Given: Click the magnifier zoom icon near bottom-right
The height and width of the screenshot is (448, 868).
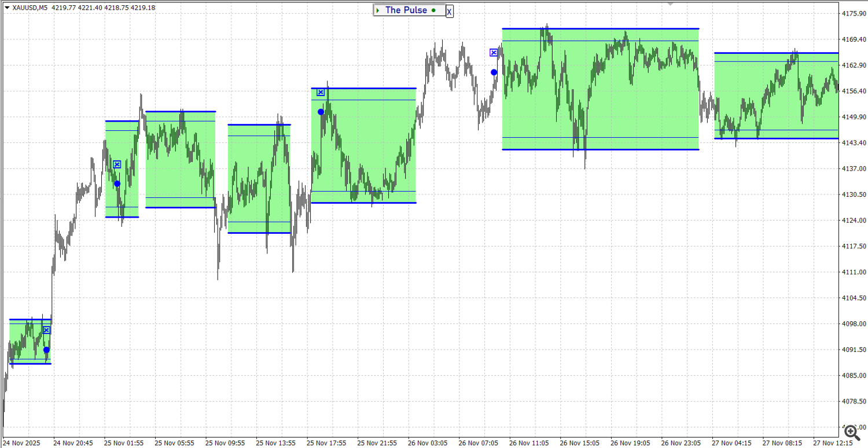Looking at the screenshot, I should [x=851, y=432].
